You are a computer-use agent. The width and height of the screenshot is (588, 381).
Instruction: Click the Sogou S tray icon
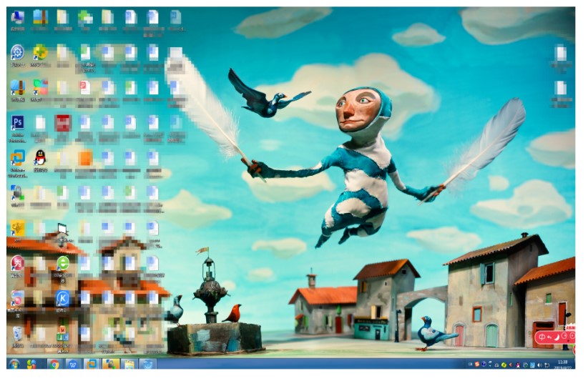[477, 364]
